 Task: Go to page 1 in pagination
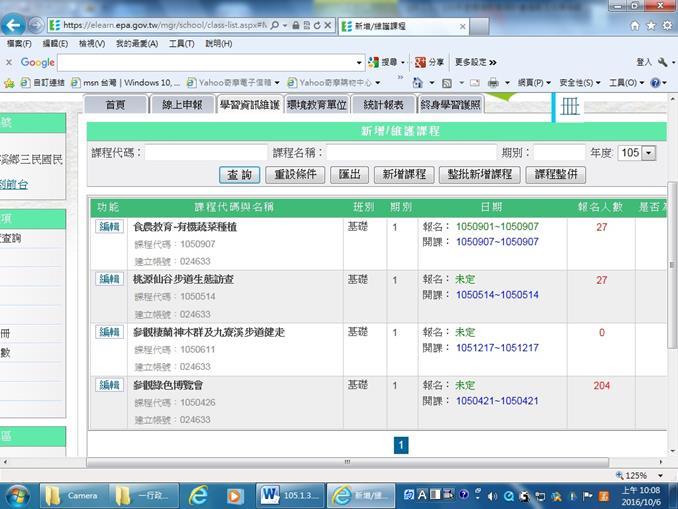pyautogui.click(x=401, y=445)
